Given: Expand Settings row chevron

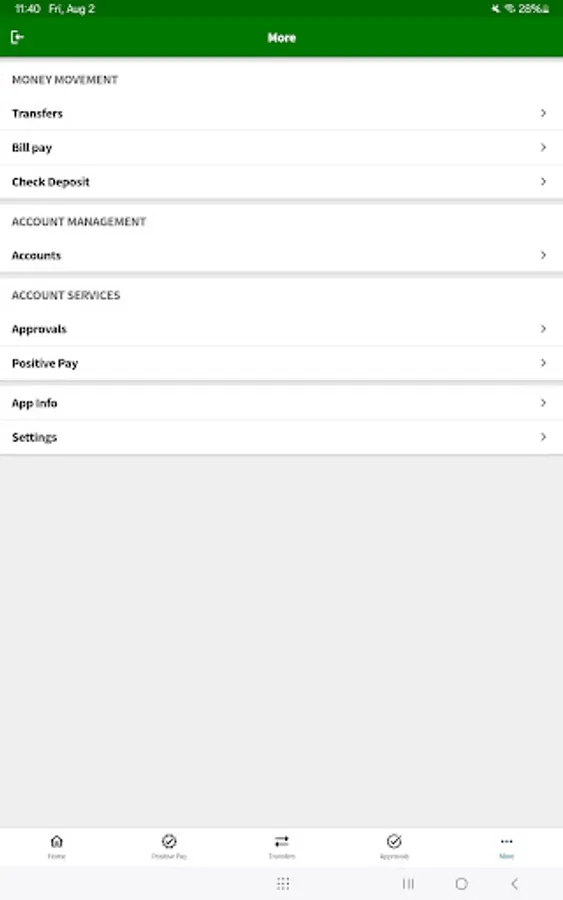Looking at the screenshot, I should tap(543, 437).
